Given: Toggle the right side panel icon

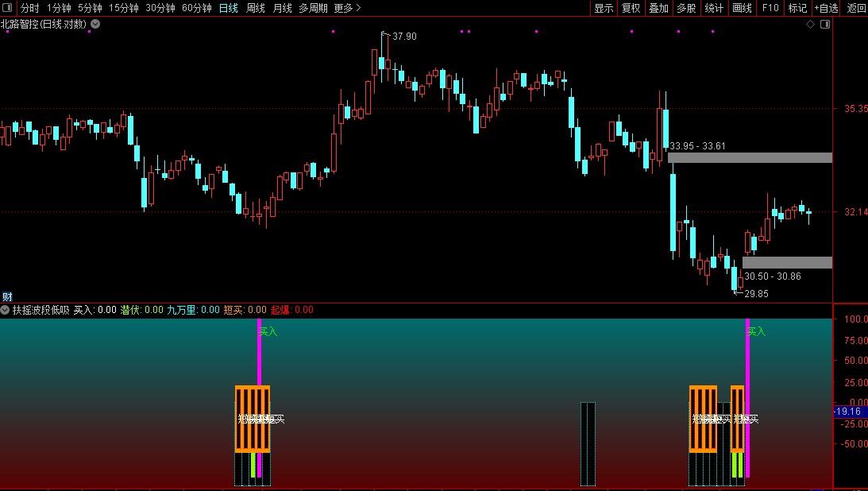Looking at the screenshot, I should click(x=825, y=25).
